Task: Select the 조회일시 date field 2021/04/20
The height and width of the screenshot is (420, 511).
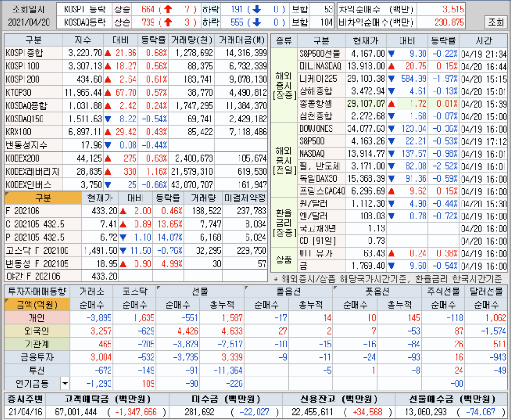Action: pos(29,23)
